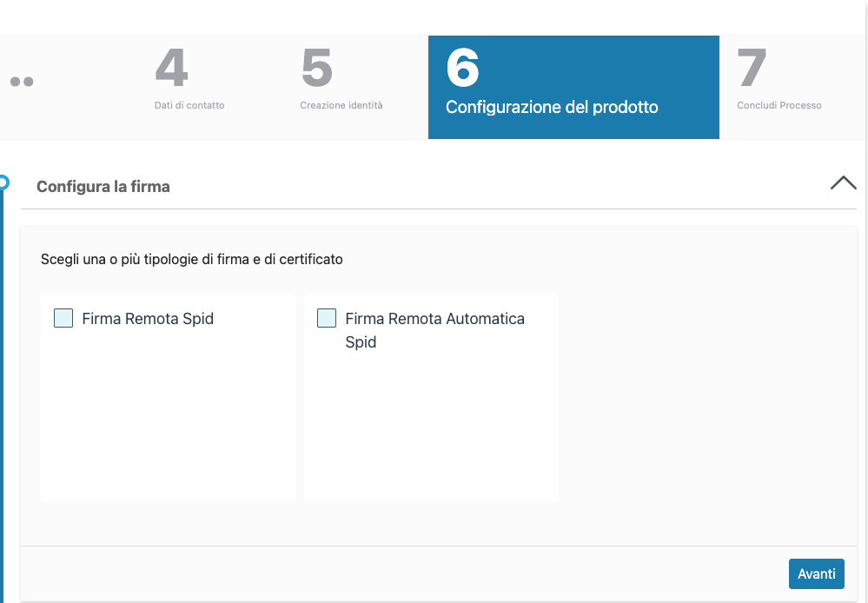The width and height of the screenshot is (868, 603).
Task: Click the Avanti button
Action: click(x=816, y=573)
